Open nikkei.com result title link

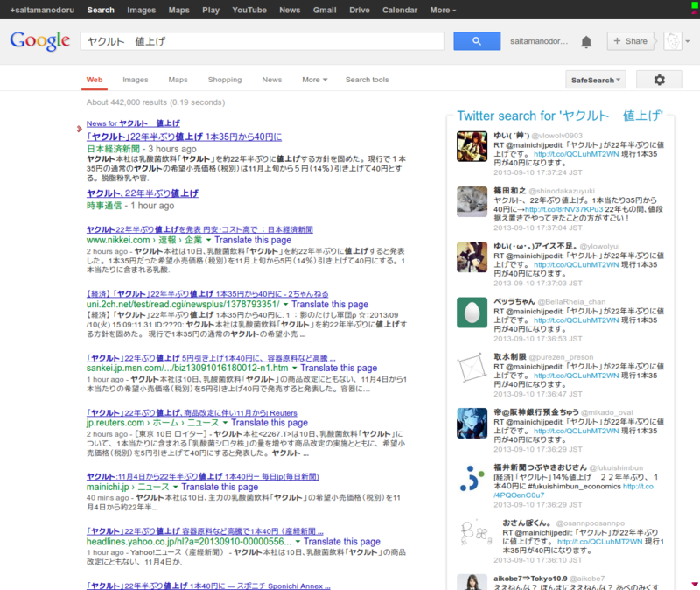pyautogui.click(x=199, y=229)
